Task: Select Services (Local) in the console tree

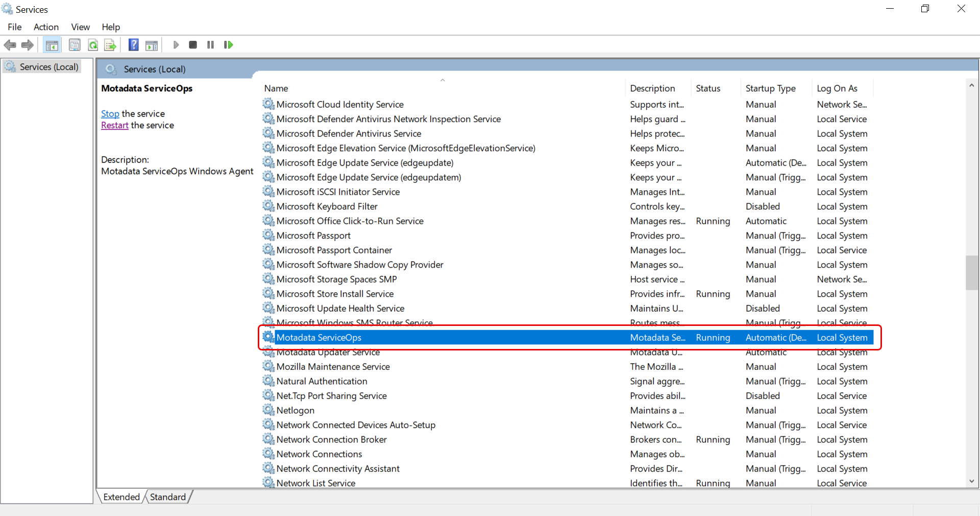Action: 48,67
